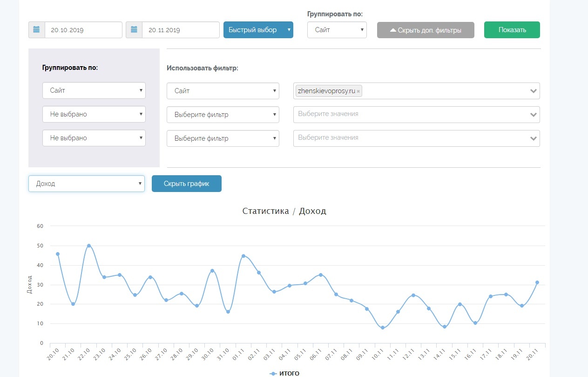The height and width of the screenshot is (377, 588).
Task: Expand the zhenskievoprosy.ru values chevron
Action: (534, 91)
